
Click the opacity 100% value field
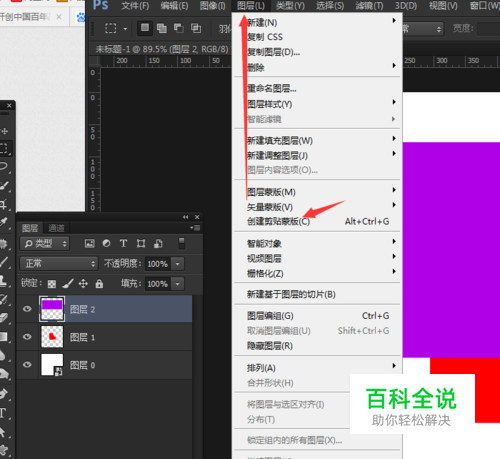click(x=157, y=264)
